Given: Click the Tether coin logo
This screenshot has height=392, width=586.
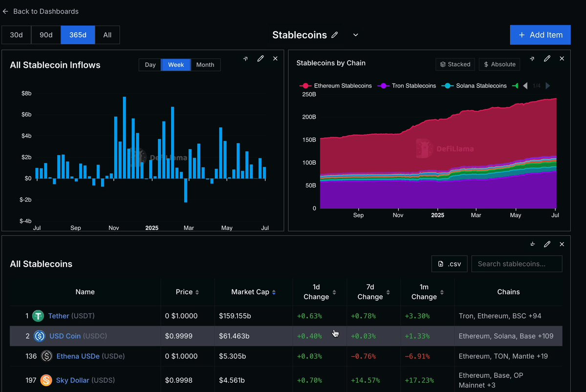Looking at the screenshot, I should point(38,316).
